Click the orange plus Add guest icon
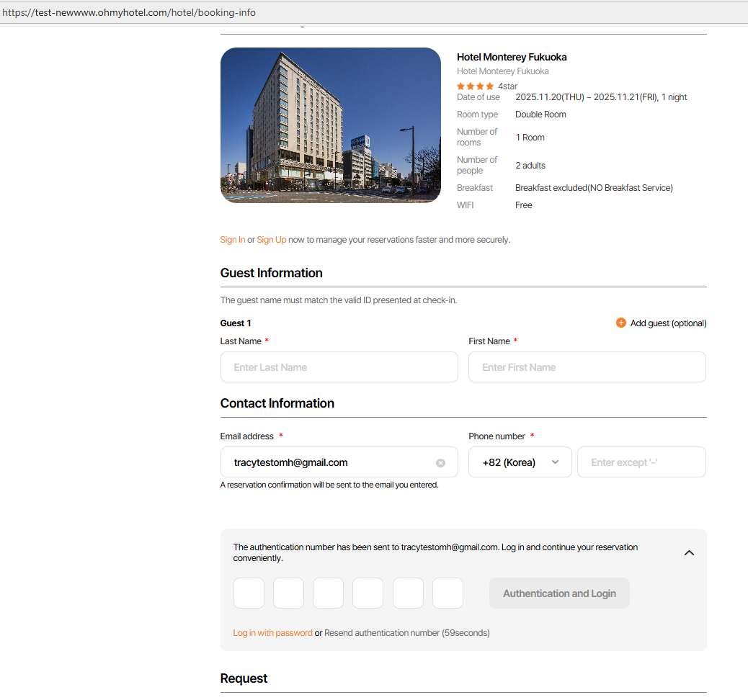 620,323
